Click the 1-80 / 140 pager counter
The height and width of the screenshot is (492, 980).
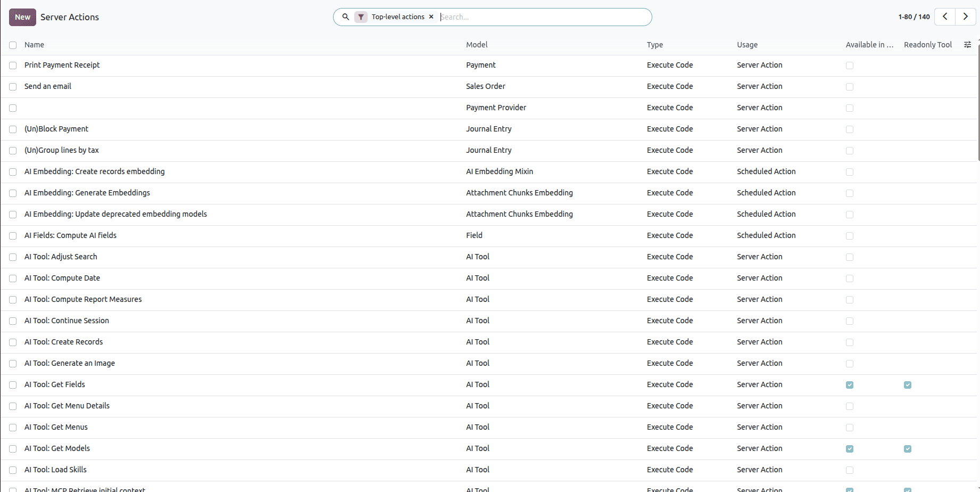click(x=914, y=17)
